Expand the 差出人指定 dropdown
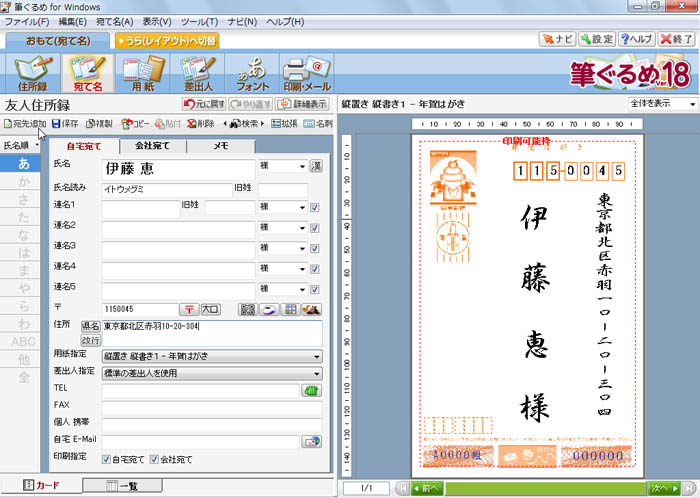 [x=211, y=373]
